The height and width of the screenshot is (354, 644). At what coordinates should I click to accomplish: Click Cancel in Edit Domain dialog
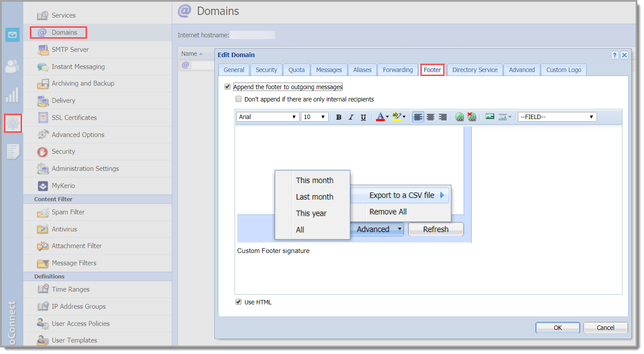(x=605, y=328)
